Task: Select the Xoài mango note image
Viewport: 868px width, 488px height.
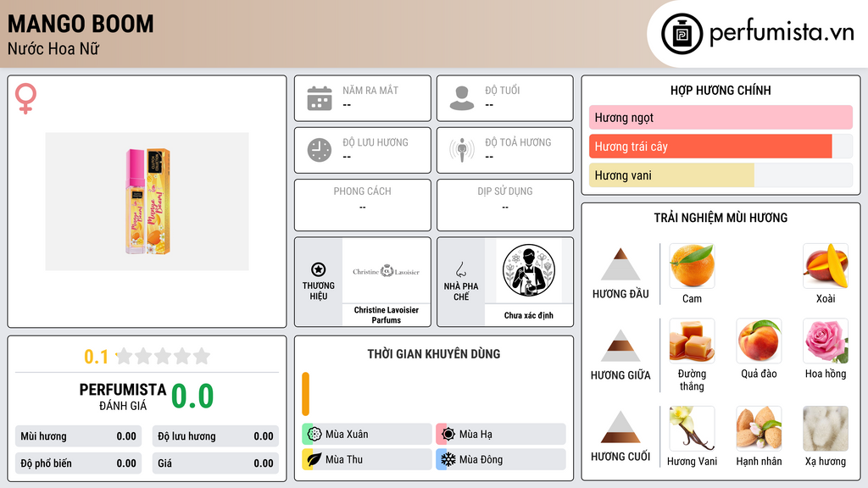Action: coord(826,265)
